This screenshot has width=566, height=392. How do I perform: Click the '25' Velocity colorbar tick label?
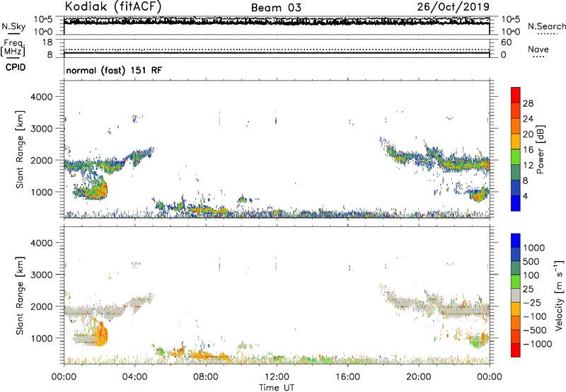(x=528, y=289)
